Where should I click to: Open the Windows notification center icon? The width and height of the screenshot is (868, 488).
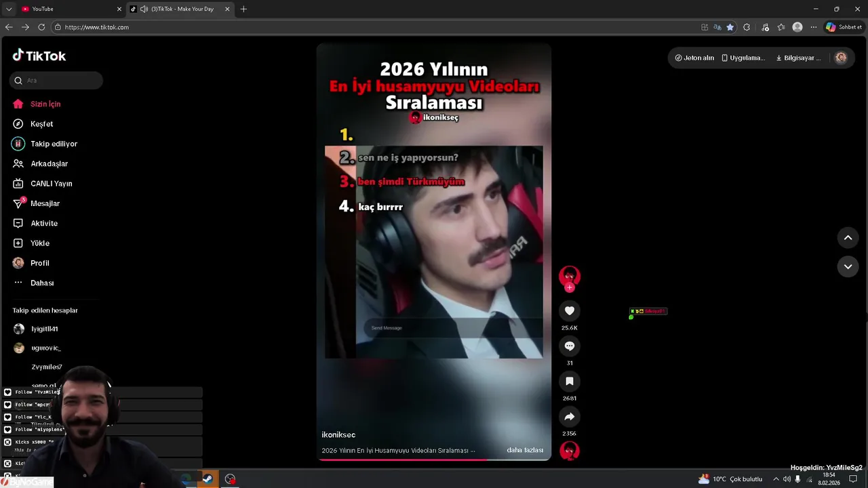tap(853, 479)
